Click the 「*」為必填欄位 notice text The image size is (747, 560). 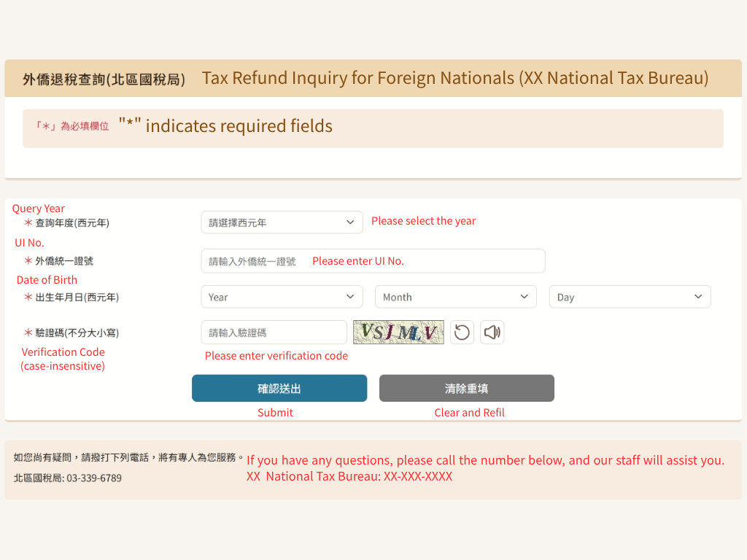coord(72,126)
